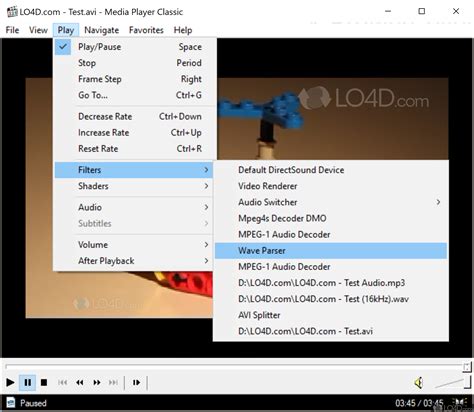Expand the Audio Switcher submenu
Screen dimensions: 474x412
[331, 202]
